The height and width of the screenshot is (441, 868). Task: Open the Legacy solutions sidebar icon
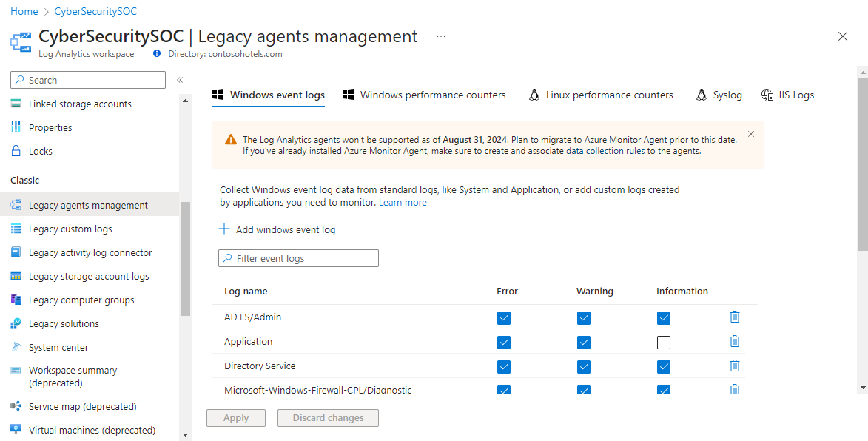click(x=16, y=323)
